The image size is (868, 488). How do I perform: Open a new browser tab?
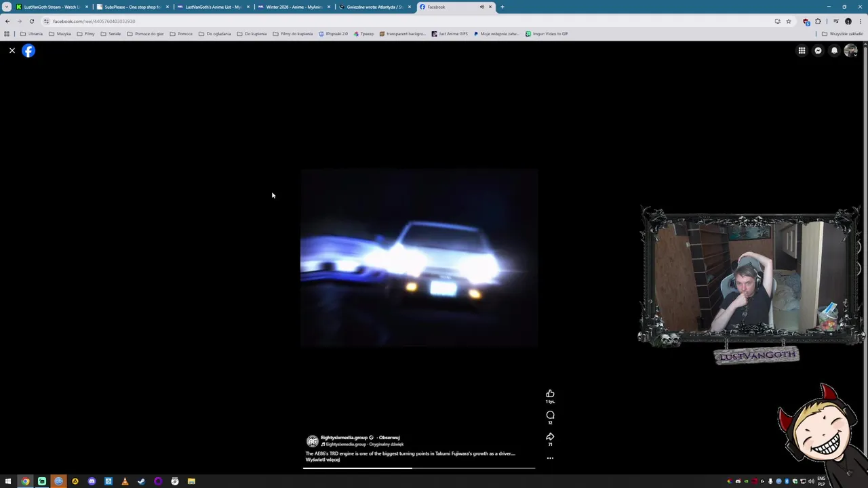502,7
